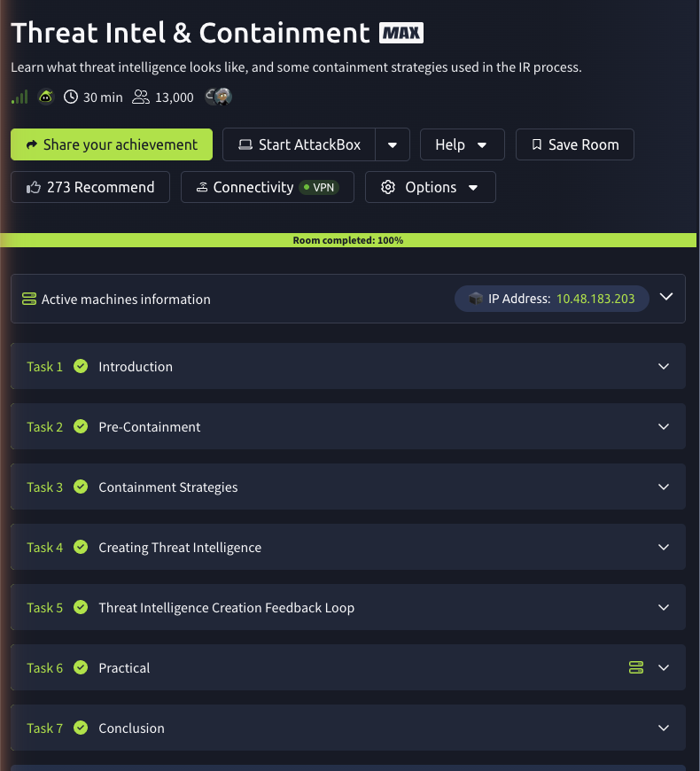
Task: Click the MAX badge next to title
Action: [401, 33]
